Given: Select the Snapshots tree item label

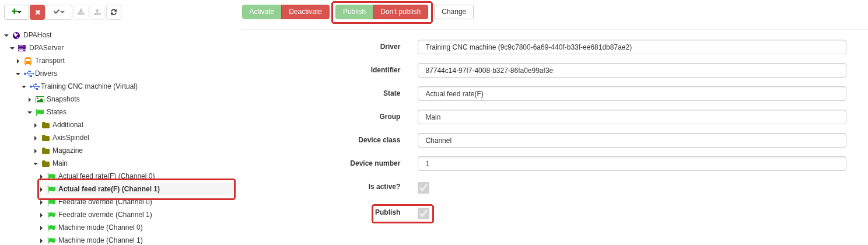Looking at the screenshot, I should pyautogui.click(x=63, y=99).
